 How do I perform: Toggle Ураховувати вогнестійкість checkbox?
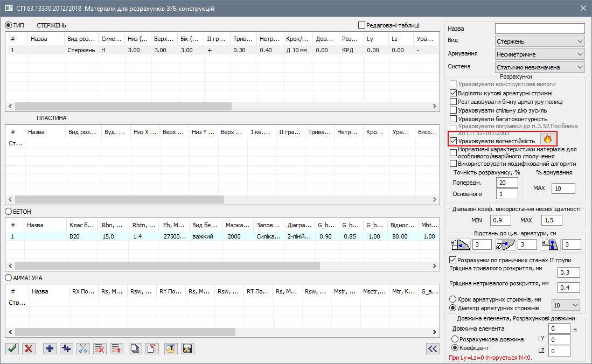click(453, 141)
